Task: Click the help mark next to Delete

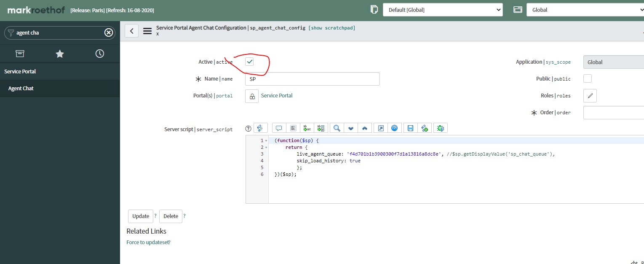Action: click(x=184, y=216)
